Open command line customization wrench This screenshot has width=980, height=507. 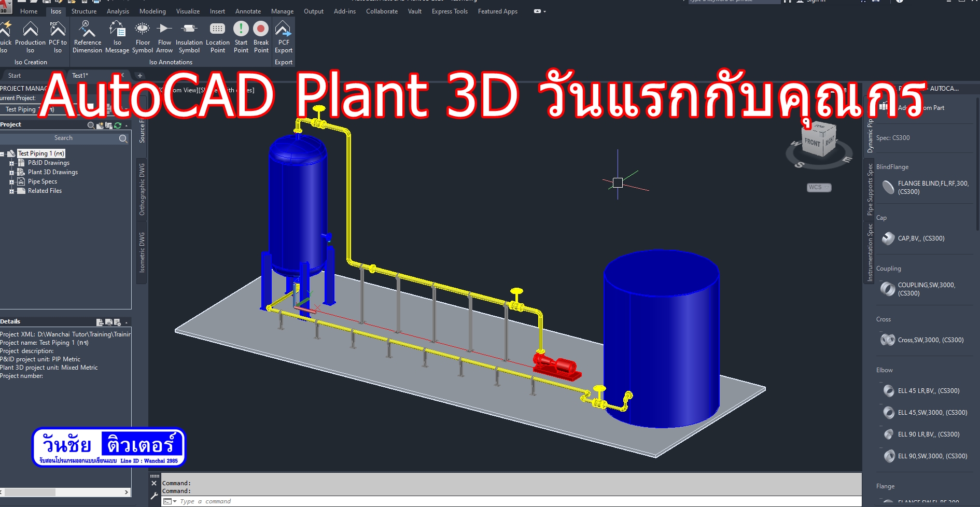(x=154, y=496)
